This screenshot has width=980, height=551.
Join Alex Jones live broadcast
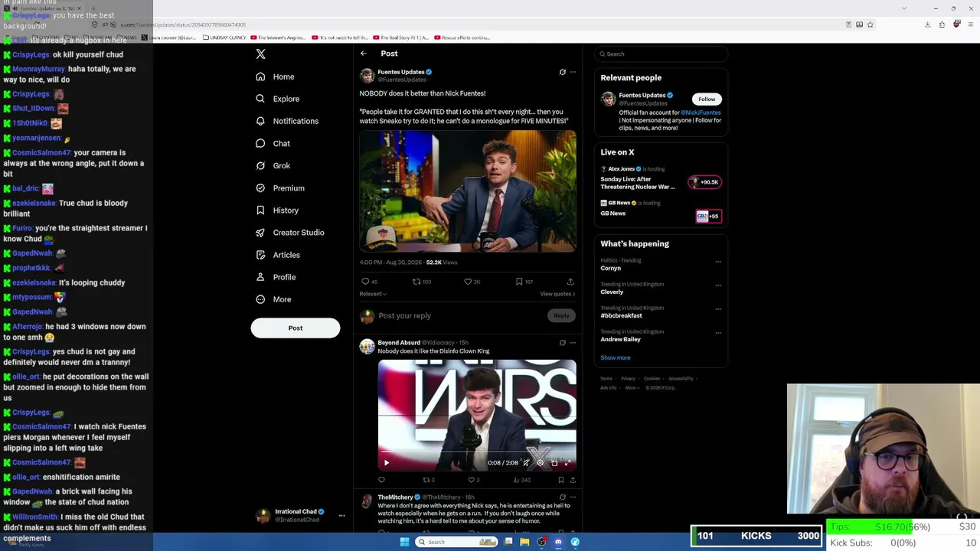point(705,182)
